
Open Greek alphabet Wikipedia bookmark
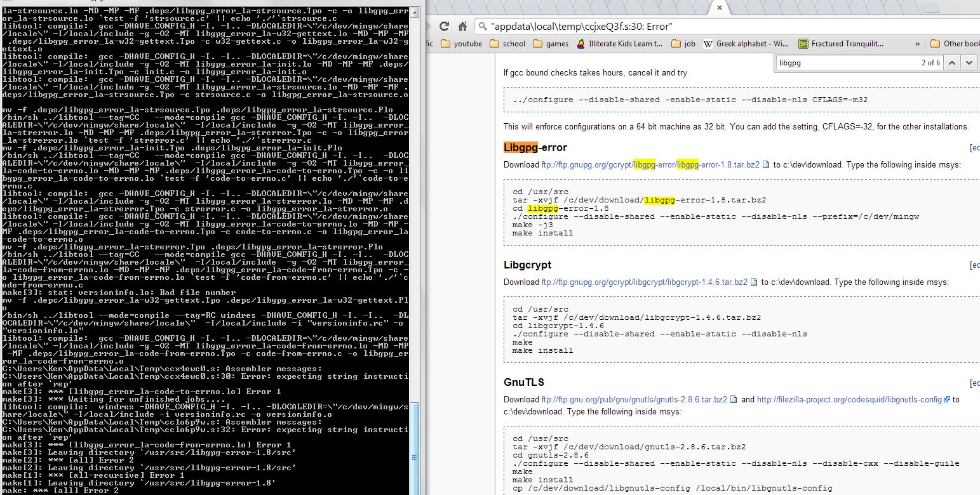747,44
